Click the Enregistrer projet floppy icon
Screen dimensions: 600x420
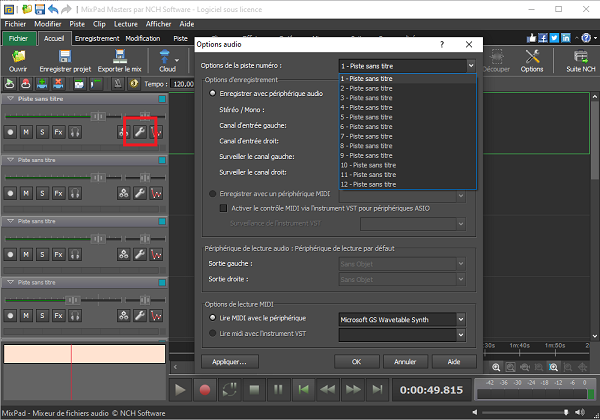(65, 57)
